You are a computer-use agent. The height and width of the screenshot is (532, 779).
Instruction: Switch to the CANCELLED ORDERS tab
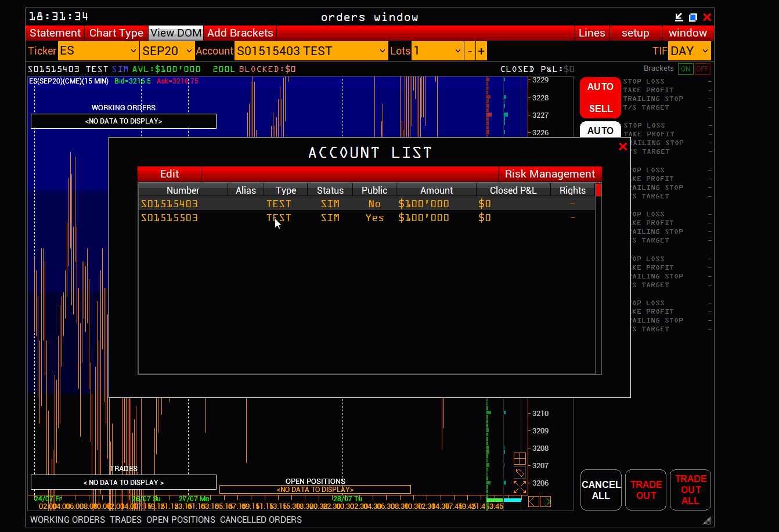click(261, 520)
